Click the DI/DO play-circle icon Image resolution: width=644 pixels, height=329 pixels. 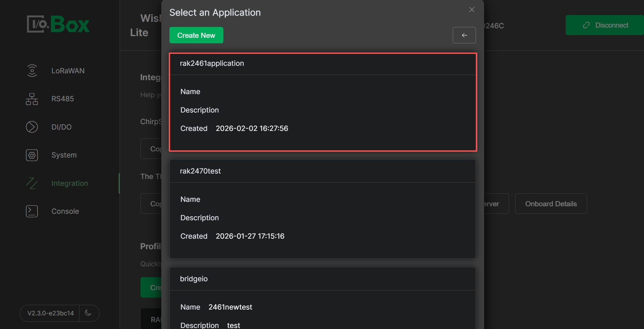click(32, 127)
